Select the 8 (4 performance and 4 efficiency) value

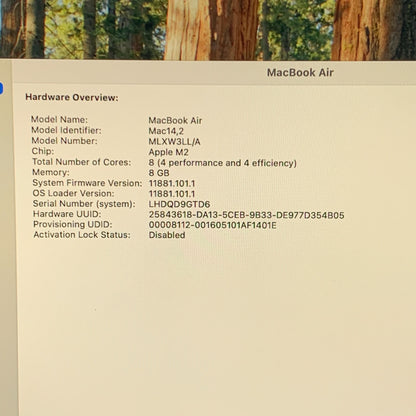pos(223,163)
